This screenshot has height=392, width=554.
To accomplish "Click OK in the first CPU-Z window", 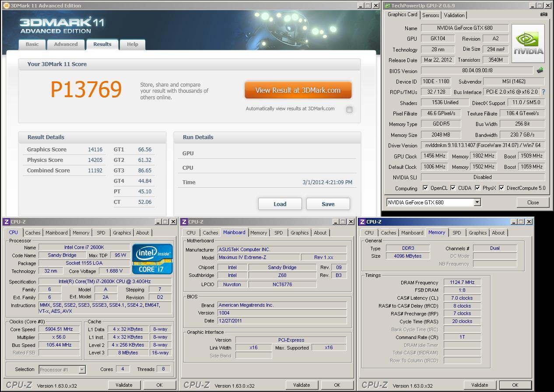I will point(159,385).
